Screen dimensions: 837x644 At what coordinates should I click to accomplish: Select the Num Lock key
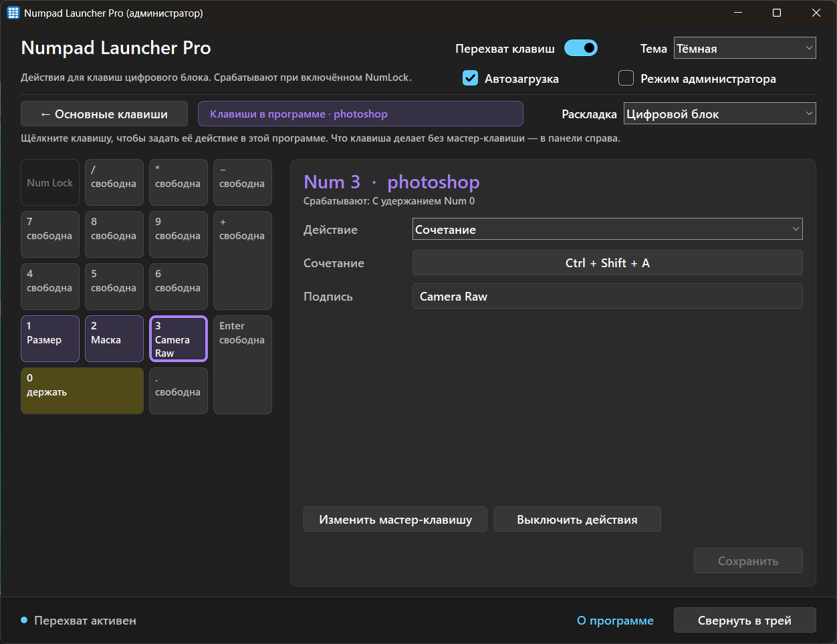click(50, 182)
